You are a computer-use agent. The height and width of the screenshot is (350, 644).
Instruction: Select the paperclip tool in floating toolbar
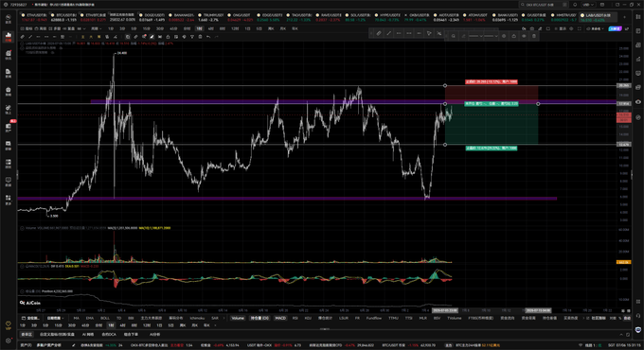click(379, 33)
